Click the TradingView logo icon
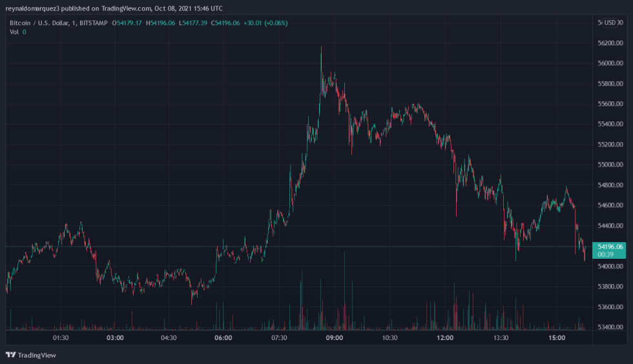The height and width of the screenshot is (364, 633). pos(10,355)
